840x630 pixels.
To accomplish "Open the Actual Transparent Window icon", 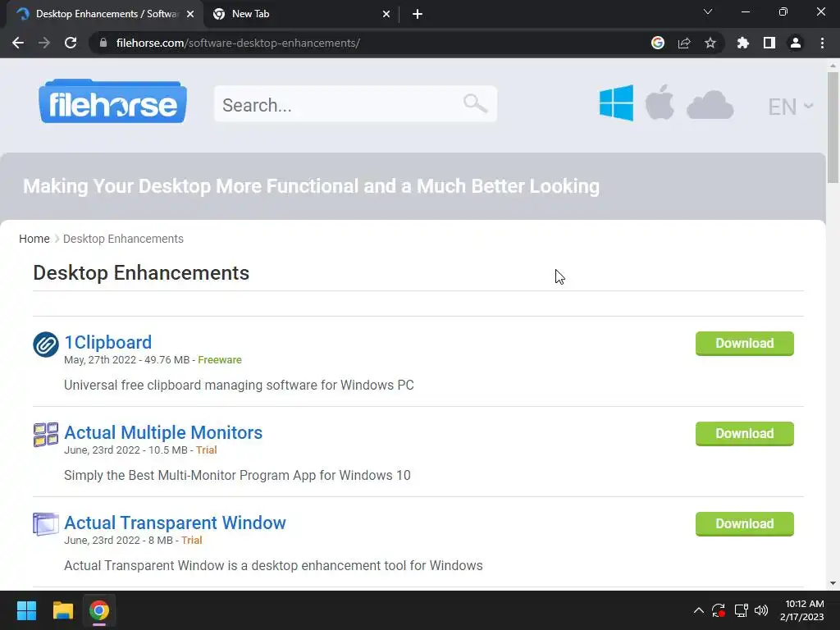I will 46,524.
